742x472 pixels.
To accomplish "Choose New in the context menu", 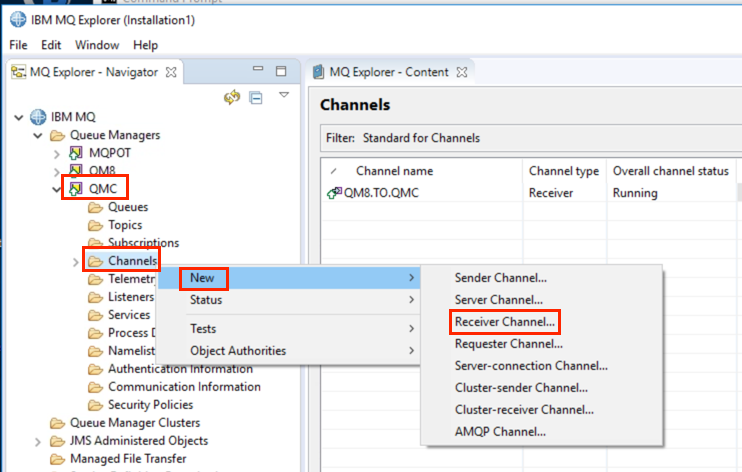I will 288,278.
